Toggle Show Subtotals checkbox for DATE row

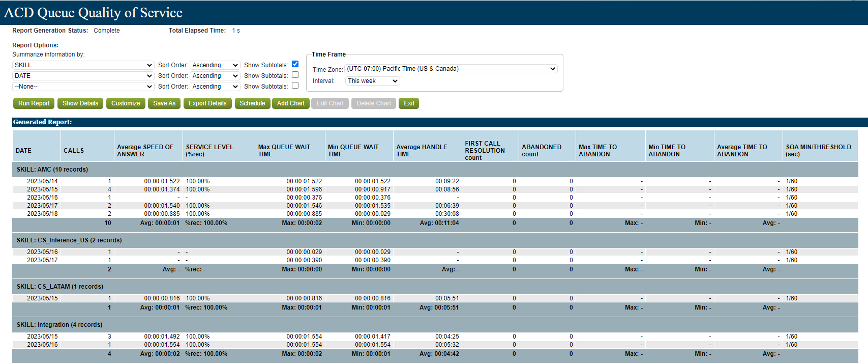coord(295,75)
